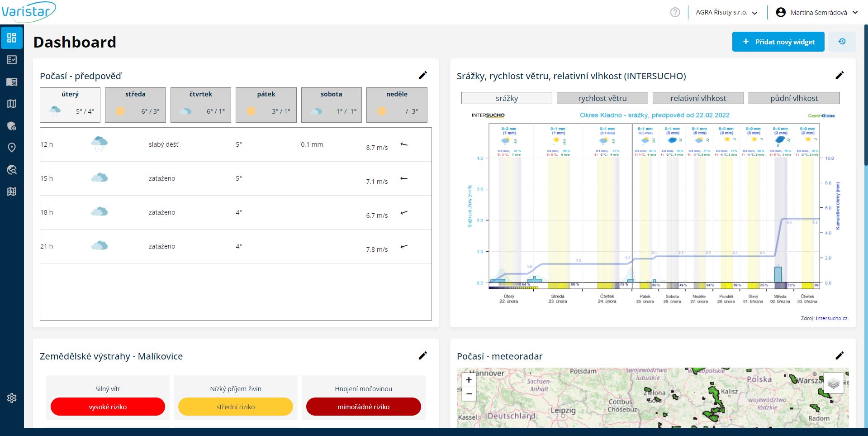The image size is (868, 436).
Task: Expand AGRA Řisuty s.r.o. company dropdown
Action: pos(726,13)
